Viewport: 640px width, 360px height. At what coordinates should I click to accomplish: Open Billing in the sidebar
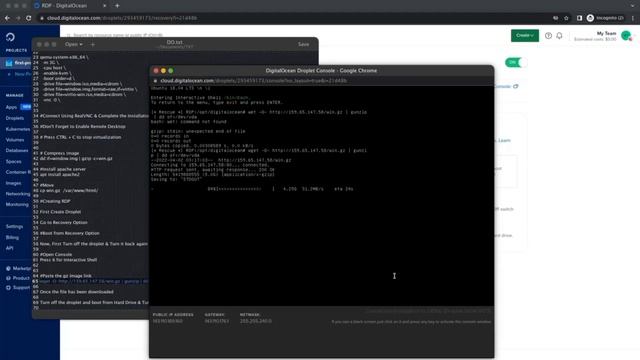coord(12,238)
